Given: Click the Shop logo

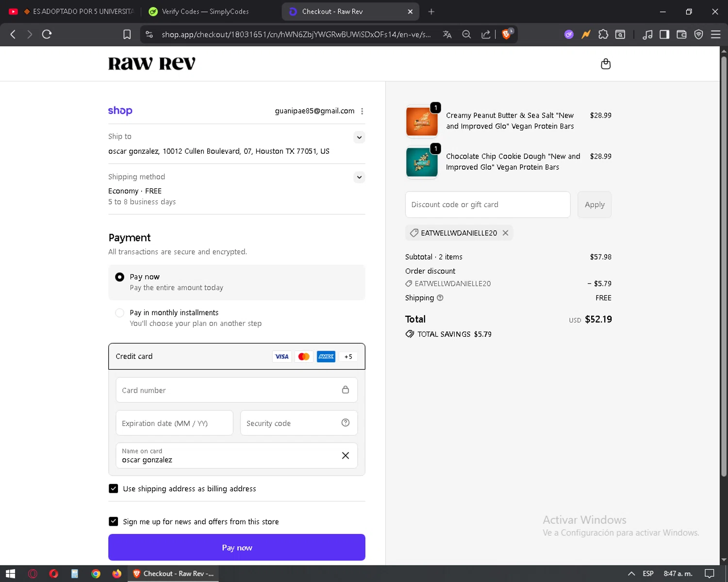Looking at the screenshot, I should point(120,111).
